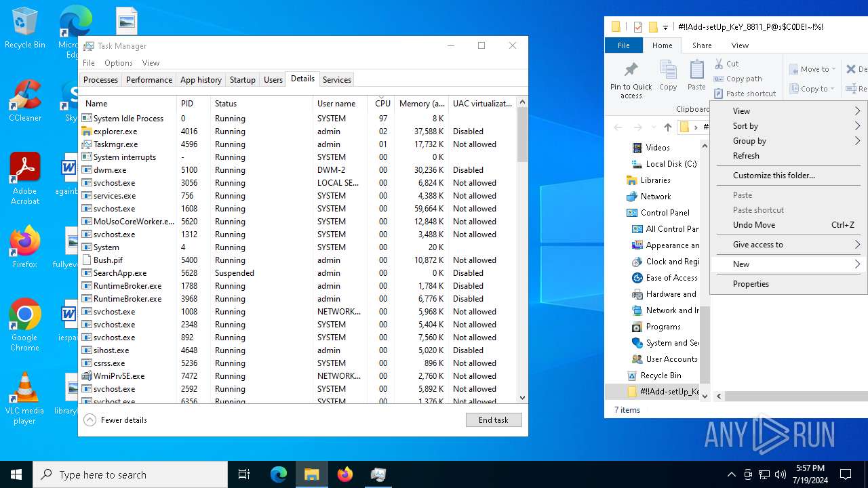Open Task Manager Options menu
The width and height of the screenshot is (868, 488).
119,63
